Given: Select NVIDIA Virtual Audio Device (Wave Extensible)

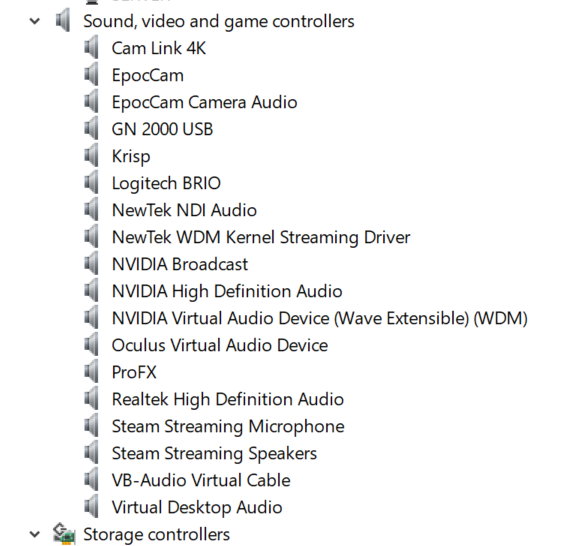Looking at the screenshot, I should pos(320,319).
